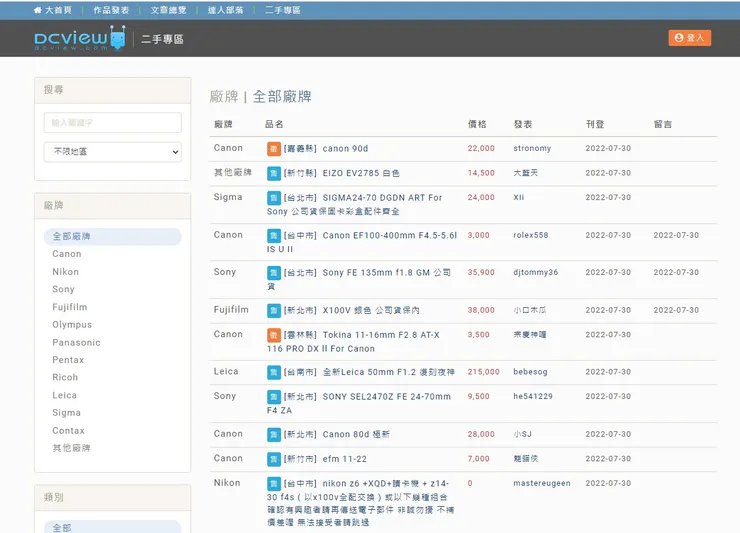Click the sale icon on Canon 80d row
Screen dimensions: 740x533
[274, 435]
